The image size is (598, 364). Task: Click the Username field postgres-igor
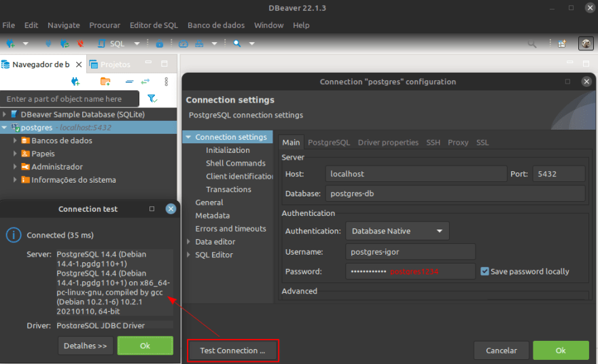tap(410, 251)
